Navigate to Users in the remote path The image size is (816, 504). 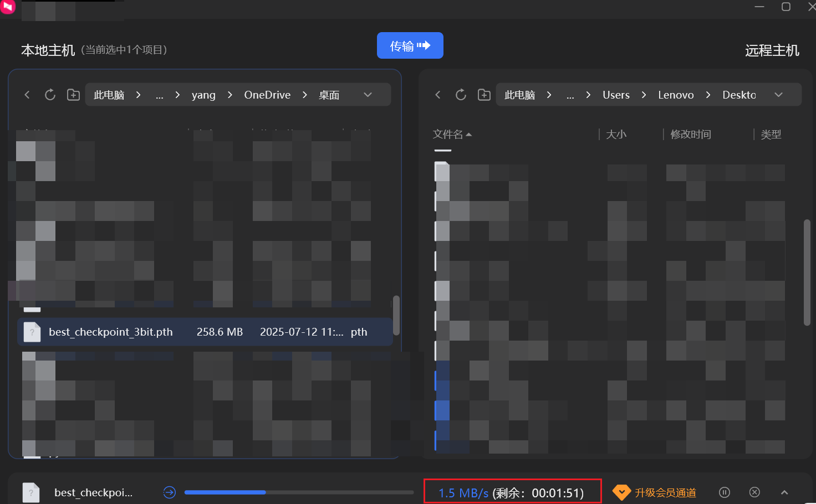point(616,95)
